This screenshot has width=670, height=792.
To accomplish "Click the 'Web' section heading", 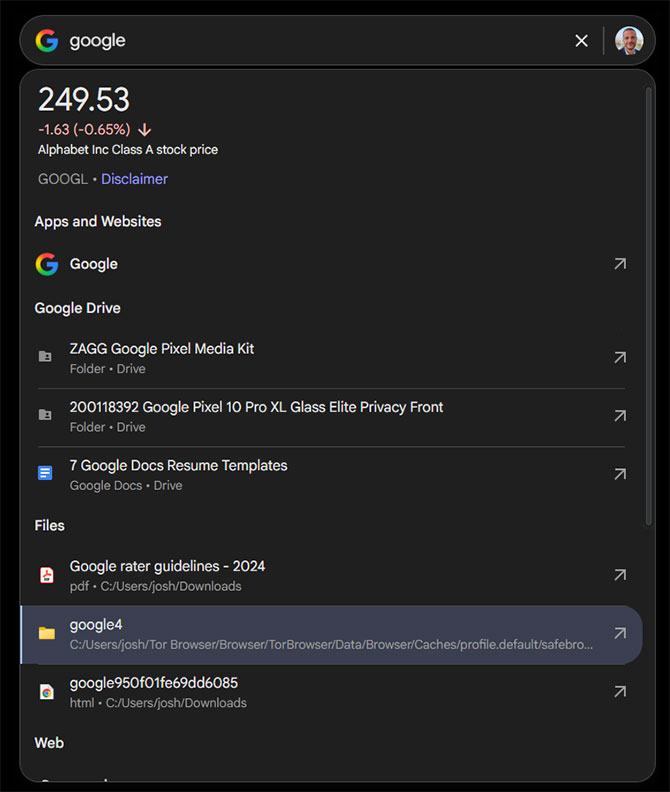I will click(x=49, y=743).
